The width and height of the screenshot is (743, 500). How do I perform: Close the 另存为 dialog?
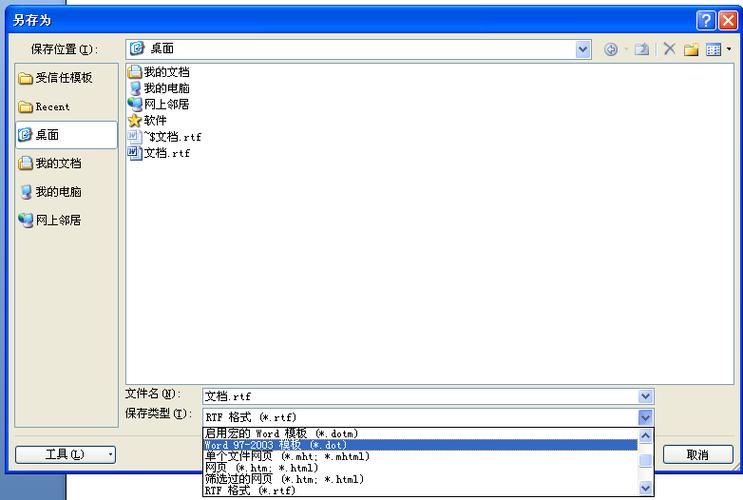click(x=728, y=20)
